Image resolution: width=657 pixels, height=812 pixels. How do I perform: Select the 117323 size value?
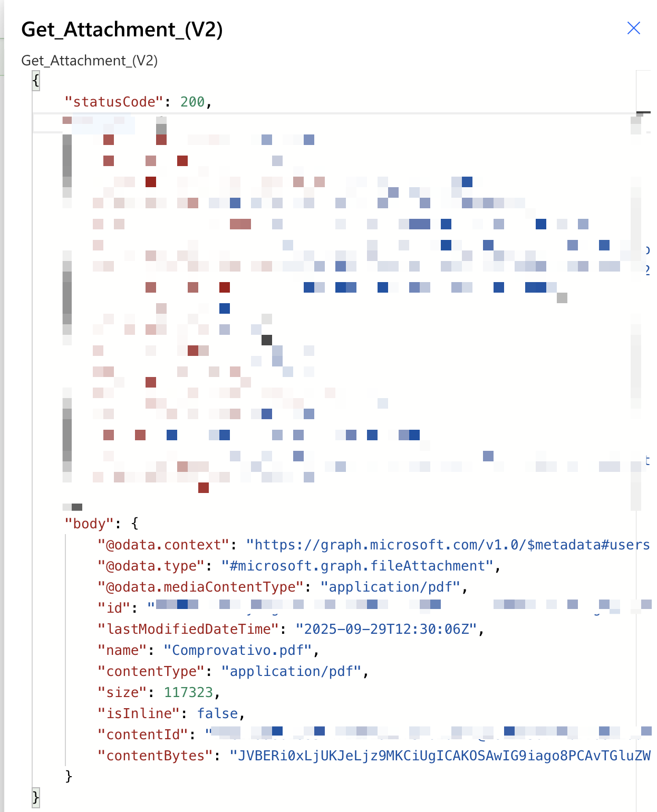[188, 692]
